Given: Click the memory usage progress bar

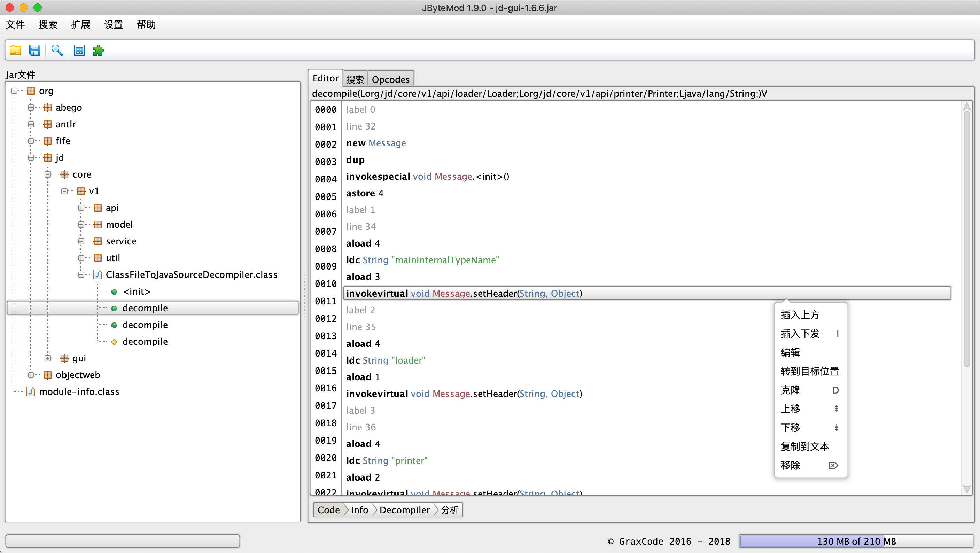Looking at the screenshot, I should 856,541.
